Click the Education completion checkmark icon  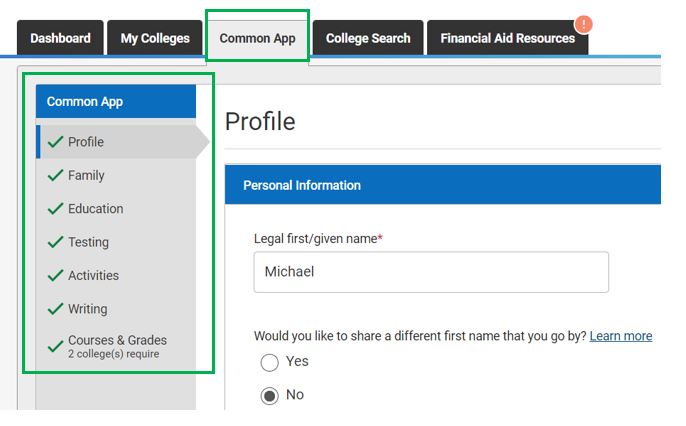coord(55,209)
